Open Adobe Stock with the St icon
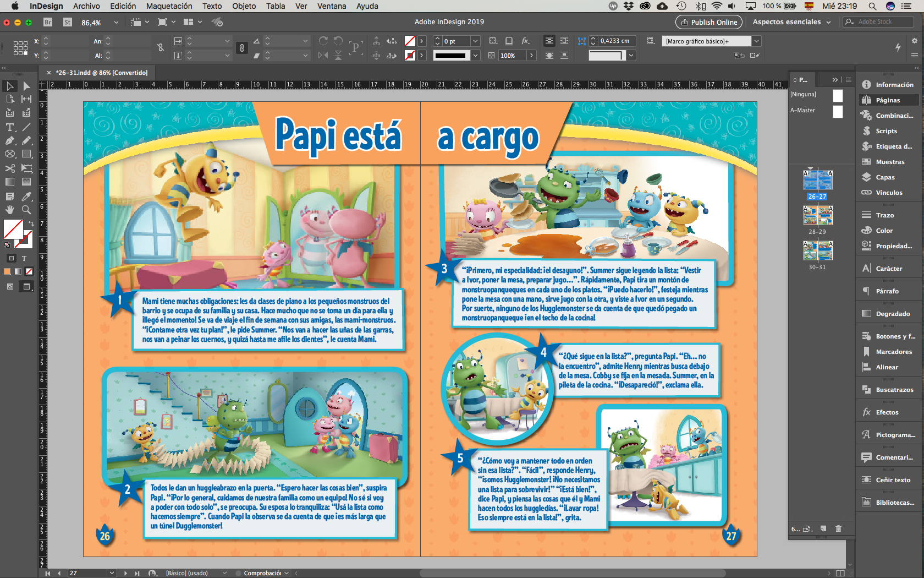This screenshot has width=924, height=578. coord(68,22)
